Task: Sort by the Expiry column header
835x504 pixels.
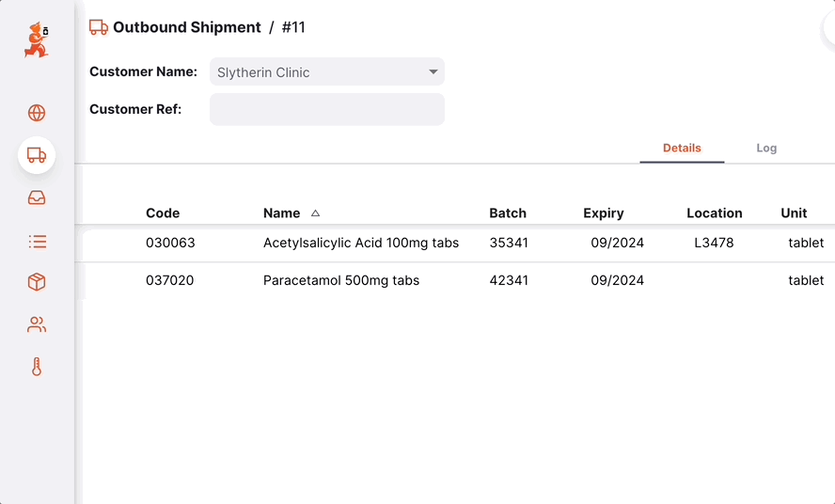Action: (x=604, y=213)
